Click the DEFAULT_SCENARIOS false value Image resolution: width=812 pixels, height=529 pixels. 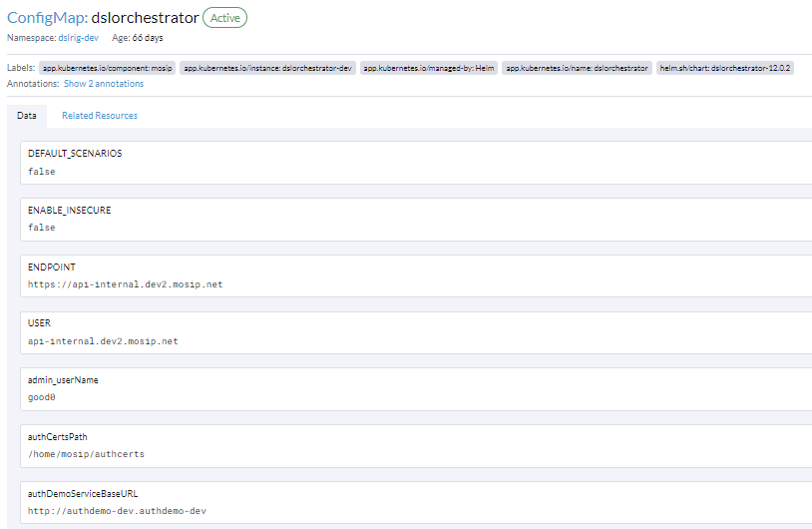42,172
